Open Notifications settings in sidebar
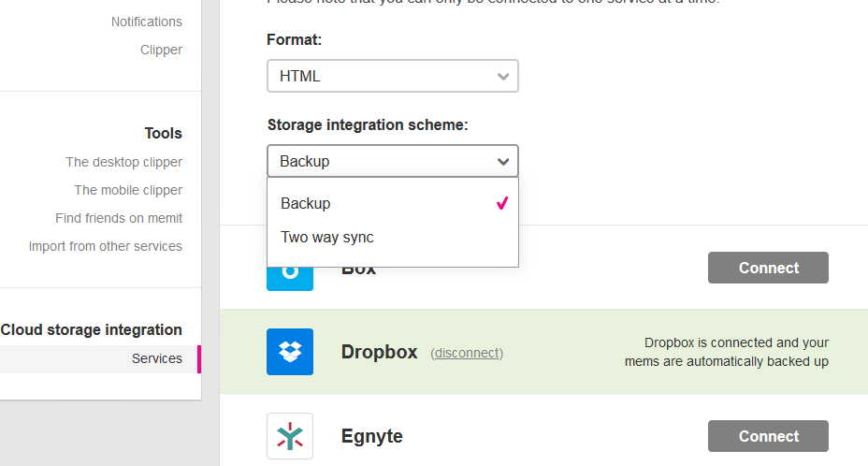 coord(146,22)
